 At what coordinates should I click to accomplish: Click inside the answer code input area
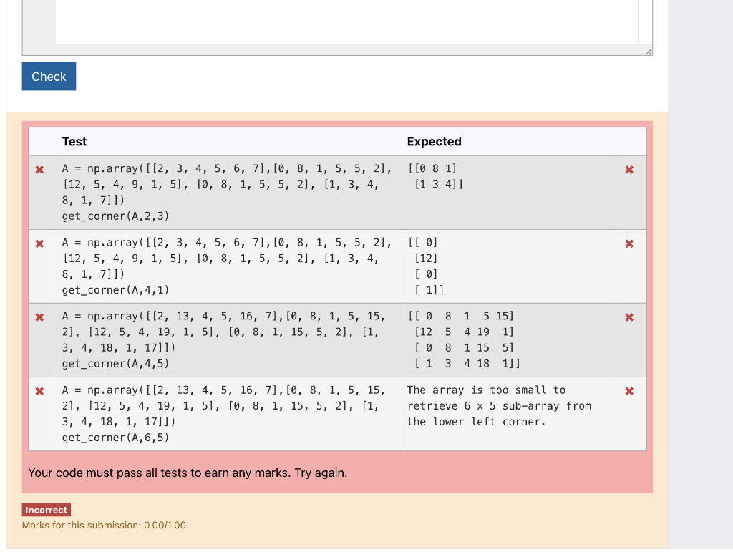[x=336, y=25]
